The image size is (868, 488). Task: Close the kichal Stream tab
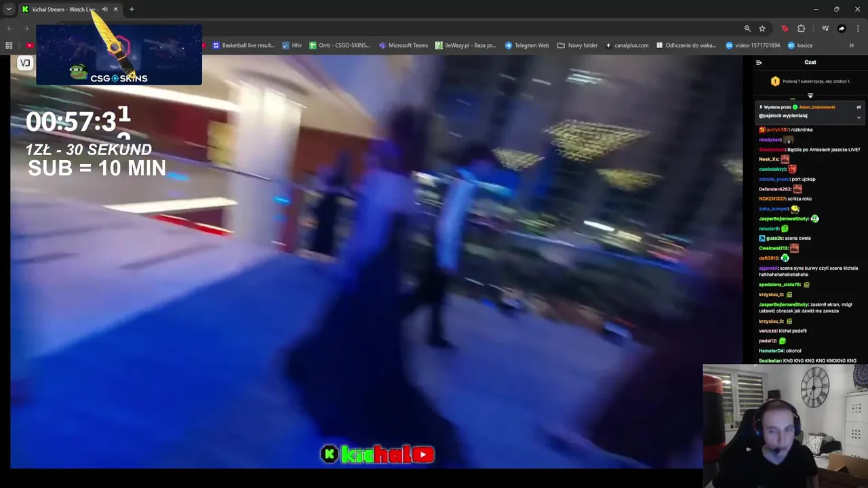click(115, 9)
